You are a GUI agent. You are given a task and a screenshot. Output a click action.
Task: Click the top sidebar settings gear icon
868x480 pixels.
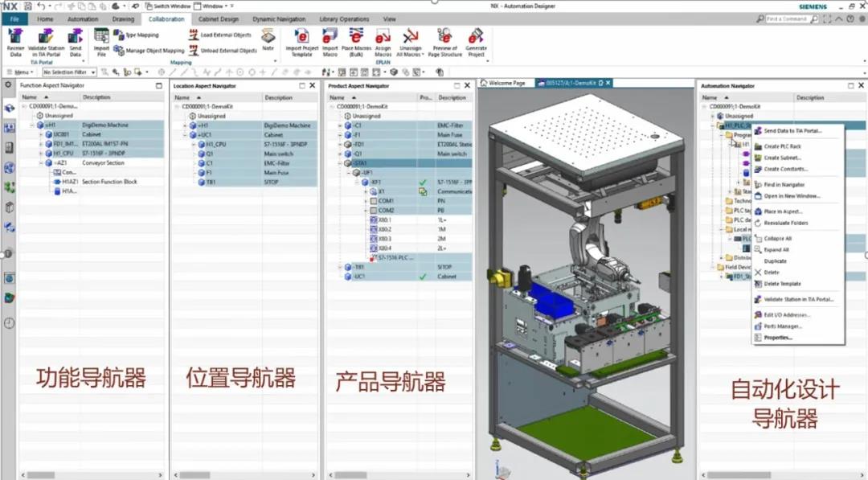[x=8, y=85]
